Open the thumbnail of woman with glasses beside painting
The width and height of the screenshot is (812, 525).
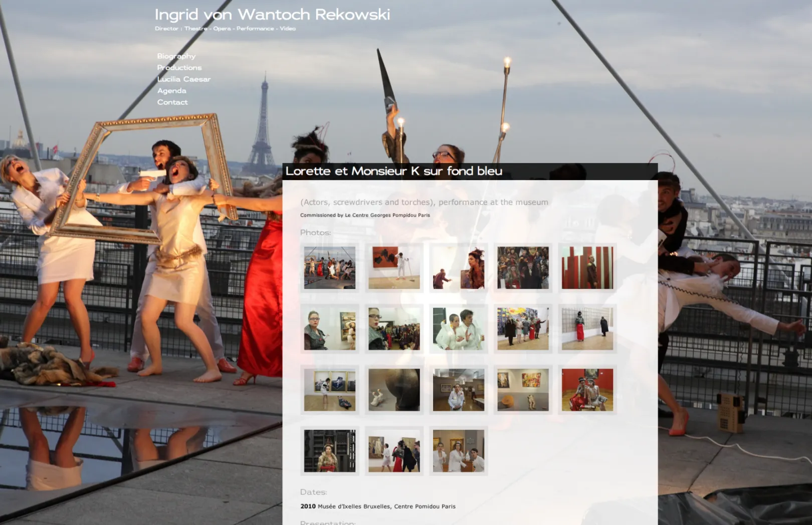(330, 329)
